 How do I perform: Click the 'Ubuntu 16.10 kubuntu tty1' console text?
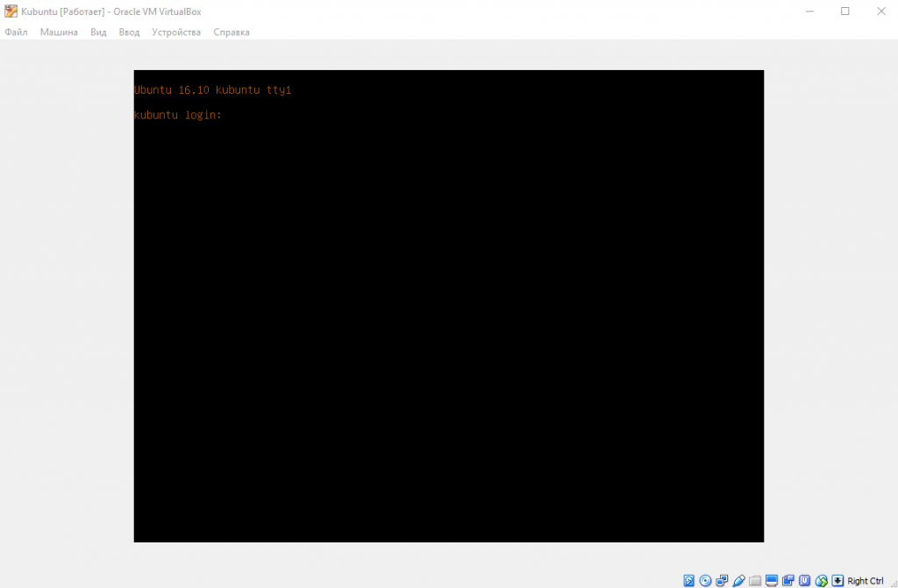pos(212,90)
